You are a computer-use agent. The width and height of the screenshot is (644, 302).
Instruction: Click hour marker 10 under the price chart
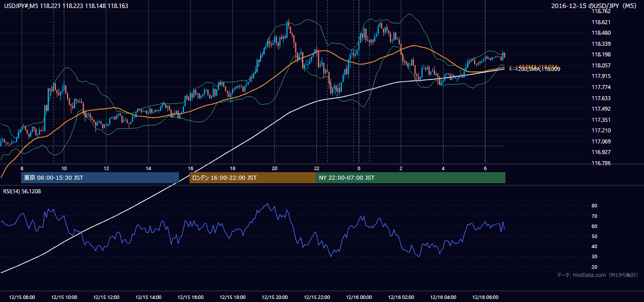(64, 168)
